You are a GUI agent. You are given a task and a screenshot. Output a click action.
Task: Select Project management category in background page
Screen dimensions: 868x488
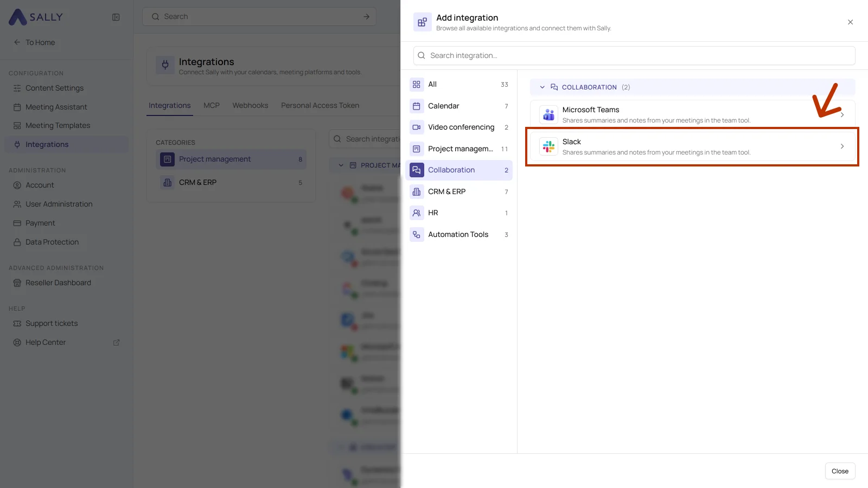coord(231,159)
